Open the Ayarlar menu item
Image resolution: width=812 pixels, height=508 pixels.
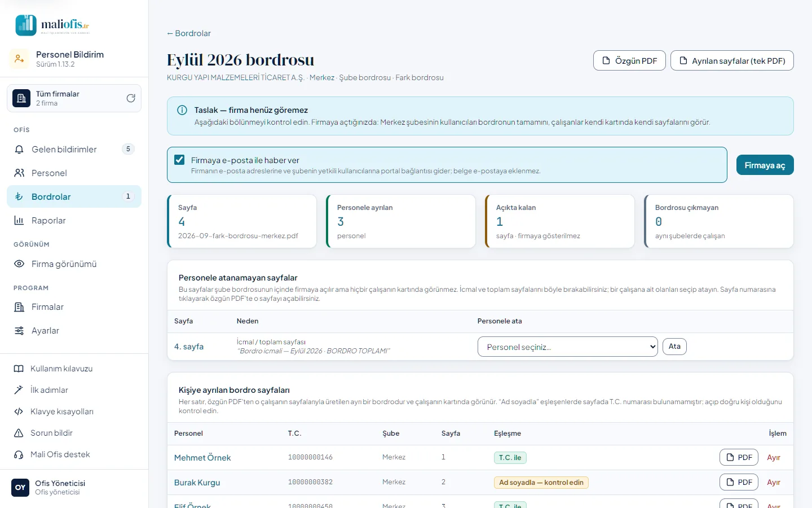pos(74,331)
